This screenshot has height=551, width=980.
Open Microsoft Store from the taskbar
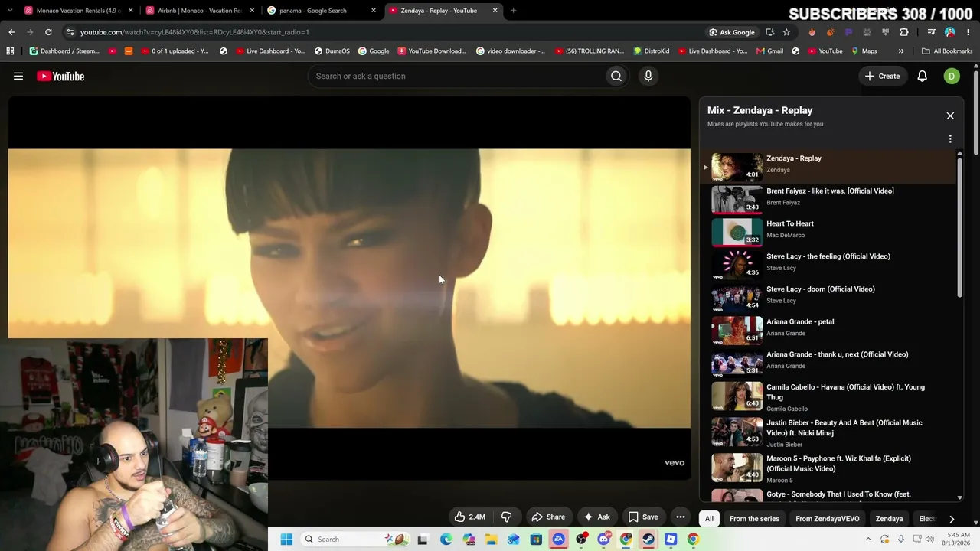point(536,540)
